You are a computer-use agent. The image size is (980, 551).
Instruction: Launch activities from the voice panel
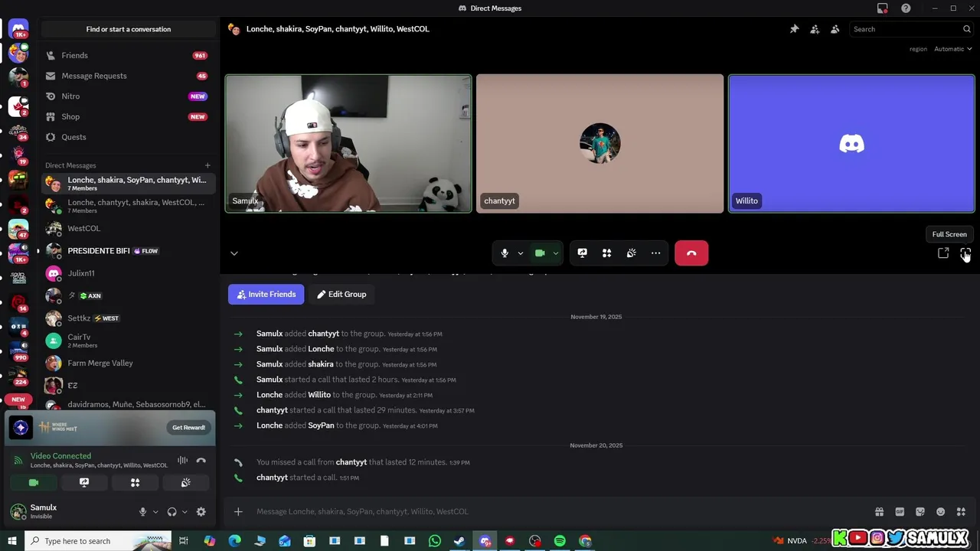[135, 483]
